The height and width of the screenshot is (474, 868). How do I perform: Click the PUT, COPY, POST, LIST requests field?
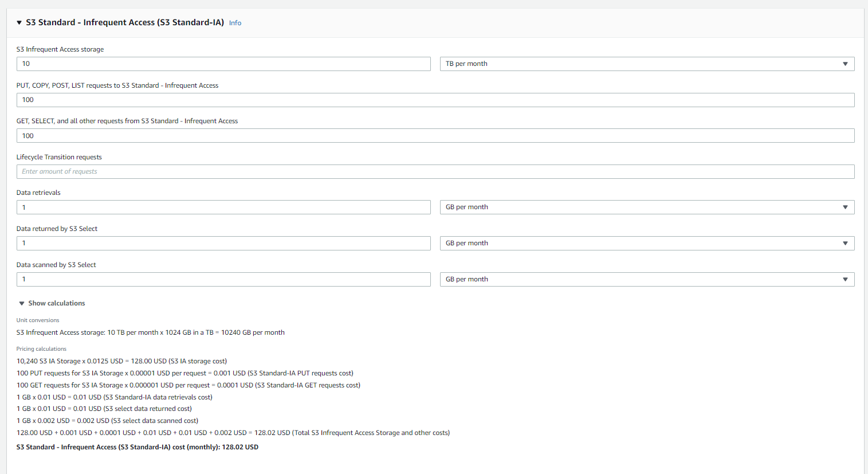[435, 100]
